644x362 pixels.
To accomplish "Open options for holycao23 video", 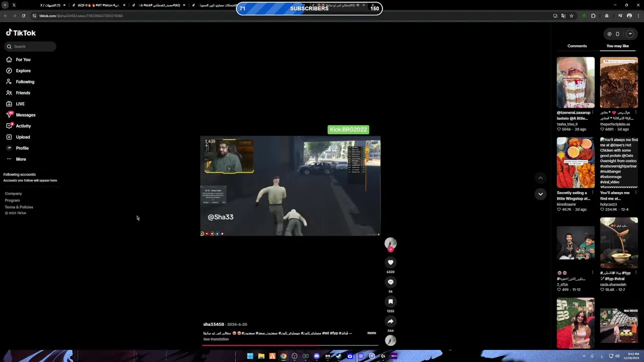I will tap(636, 193).
